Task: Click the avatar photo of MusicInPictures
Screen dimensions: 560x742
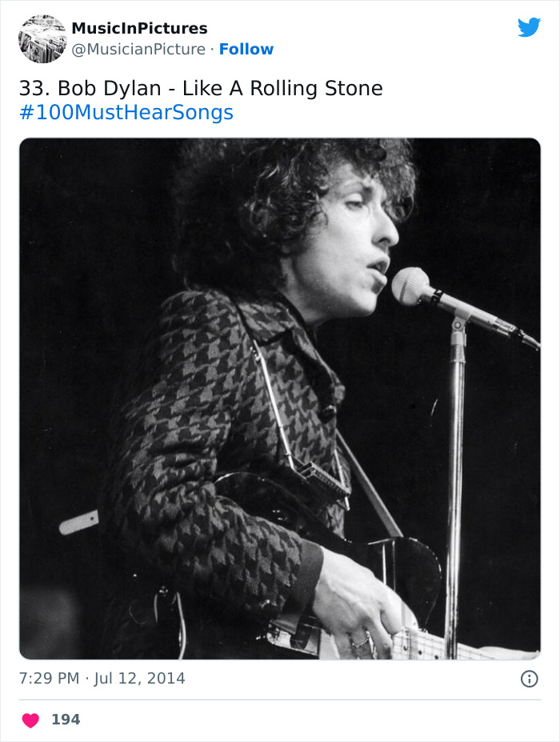Action: click(x=42, y=38)
